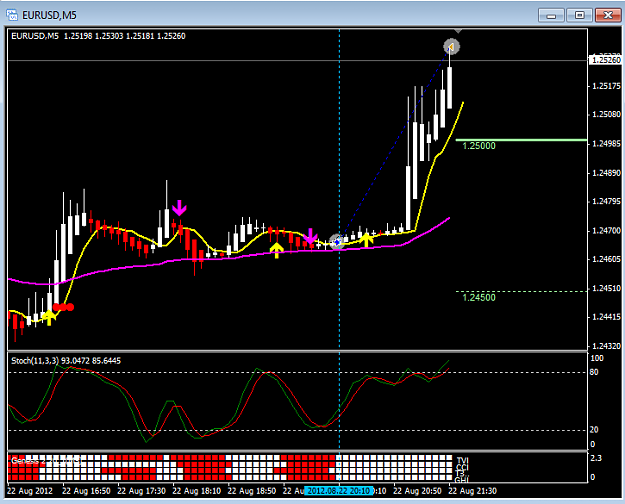Click the 22 Aug 20:50 time axis label
The image size is (625, 504).
coord(417,491)
